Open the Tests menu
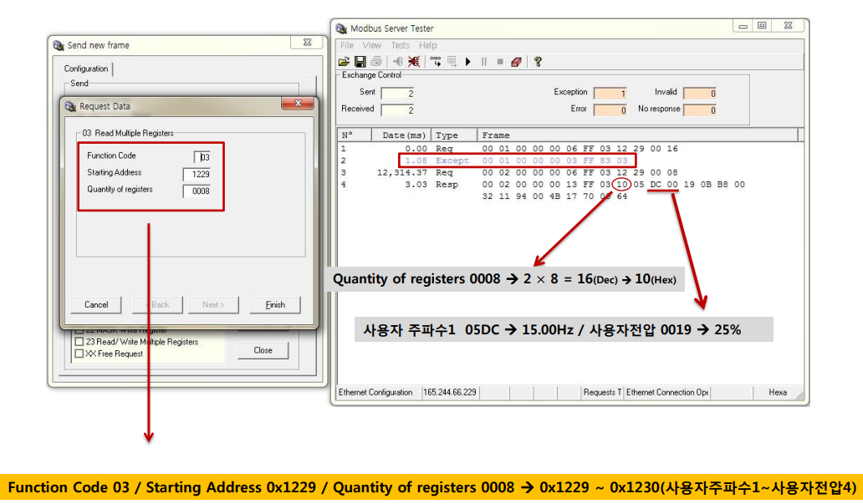Viewport: 863px width, 504px height. 400,45
